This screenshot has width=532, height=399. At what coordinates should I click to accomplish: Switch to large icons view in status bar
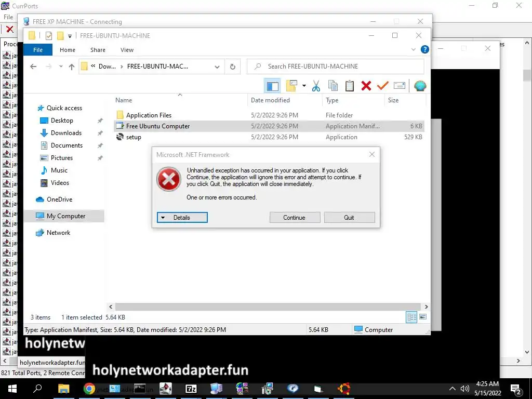(x=423, y=317)
